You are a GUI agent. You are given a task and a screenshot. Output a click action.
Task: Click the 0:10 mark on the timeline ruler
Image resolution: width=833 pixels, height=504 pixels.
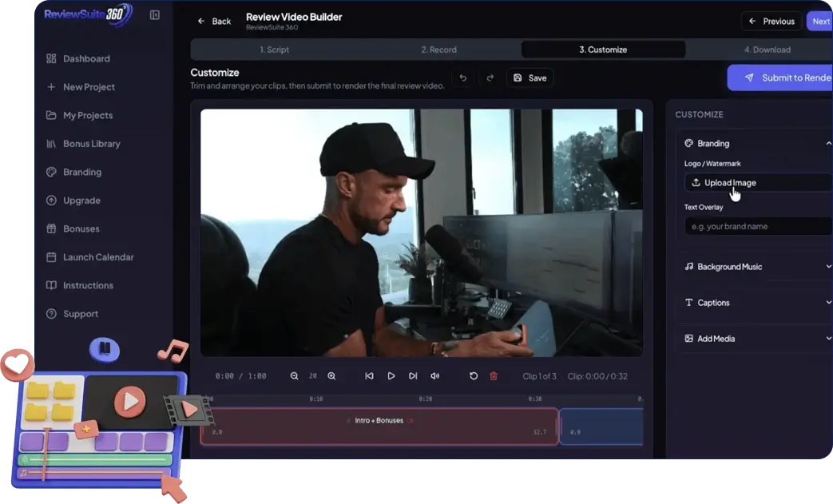point(316,399)
